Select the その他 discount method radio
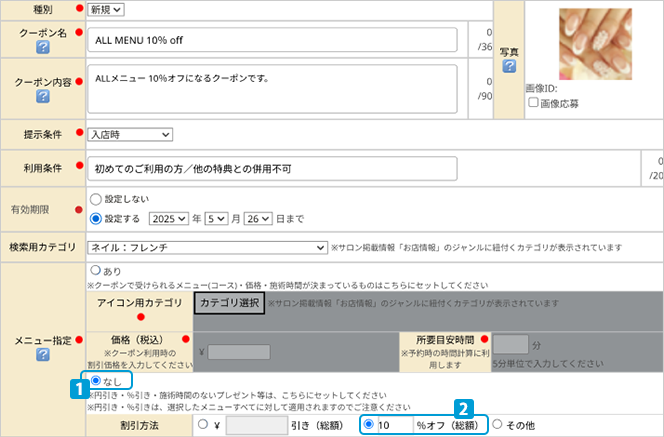This screenshot has width=664, height=437. 497,425
